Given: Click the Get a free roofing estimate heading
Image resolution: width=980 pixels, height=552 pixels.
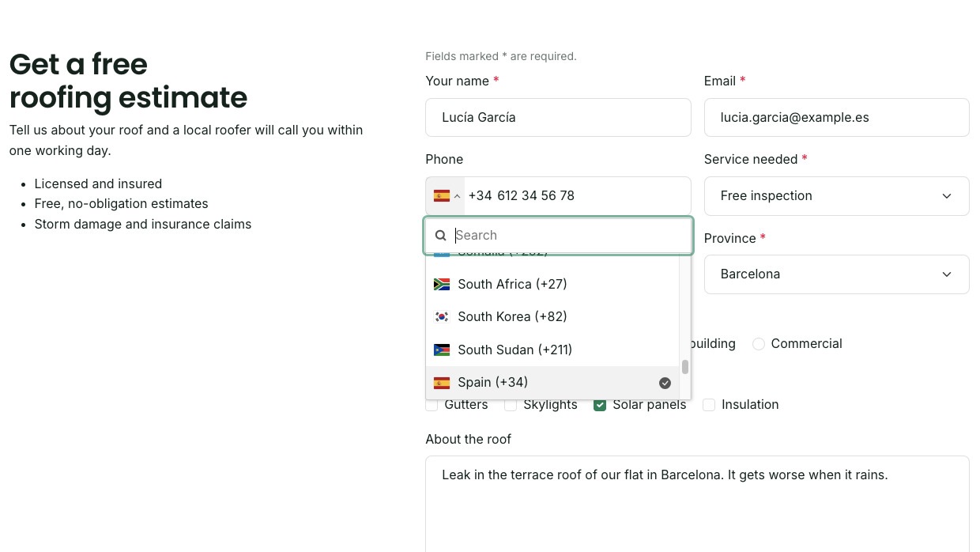Looking at the screenshot, I should coord(128,81).
